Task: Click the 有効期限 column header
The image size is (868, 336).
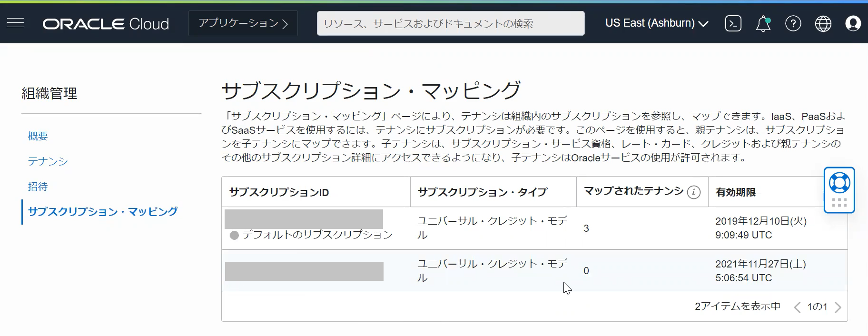Action: (736, 192)
